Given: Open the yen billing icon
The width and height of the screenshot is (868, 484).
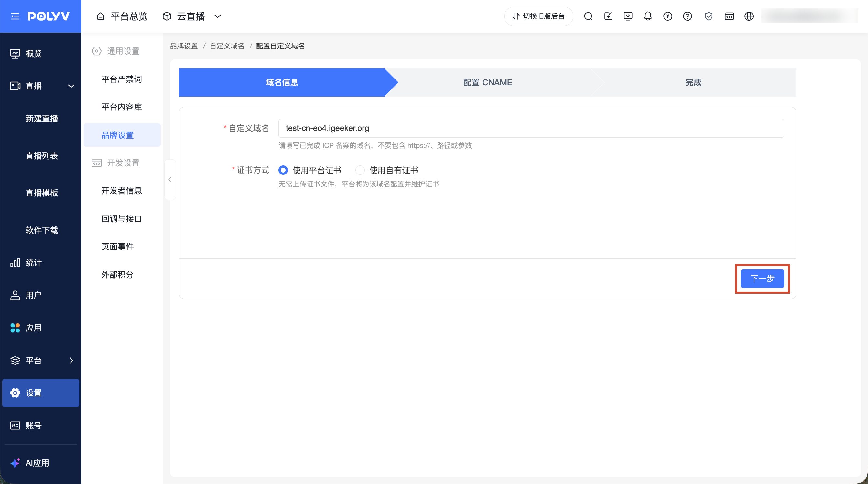Looking at the screenshot, I should (667, 16).
